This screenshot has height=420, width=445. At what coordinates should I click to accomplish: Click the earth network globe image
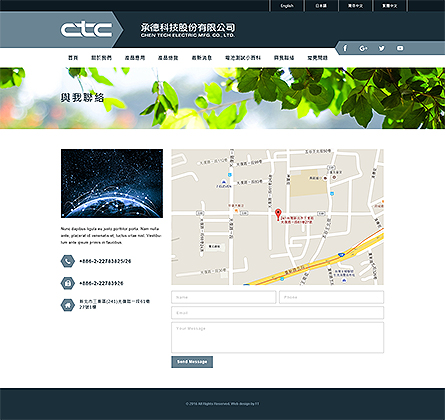112,183
